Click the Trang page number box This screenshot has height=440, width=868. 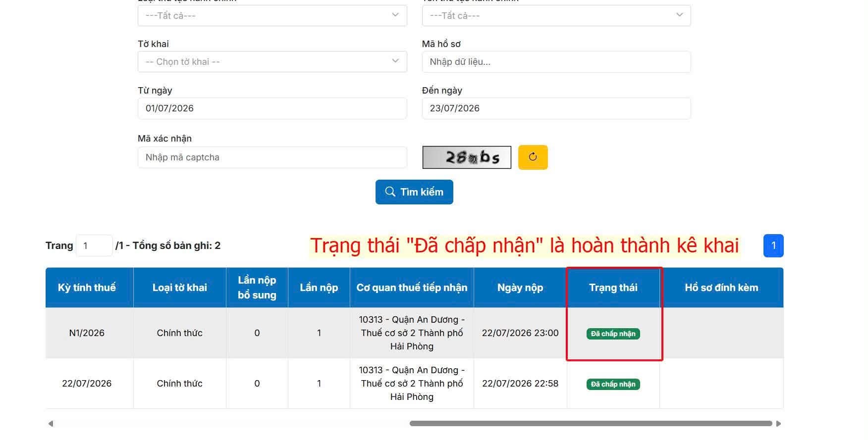click(x=94, y=245)
